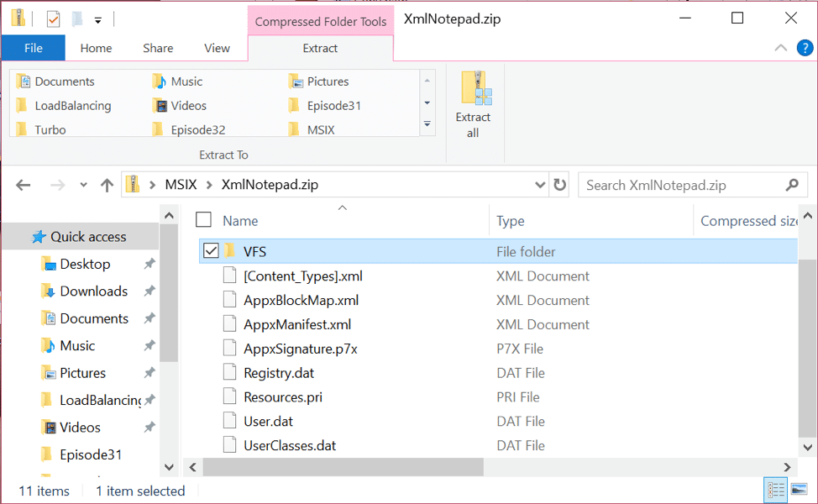The width and height of the screenshot is (818, 504).
Task: Select the AppxSignature.p7x file icon
Action: 229,348
